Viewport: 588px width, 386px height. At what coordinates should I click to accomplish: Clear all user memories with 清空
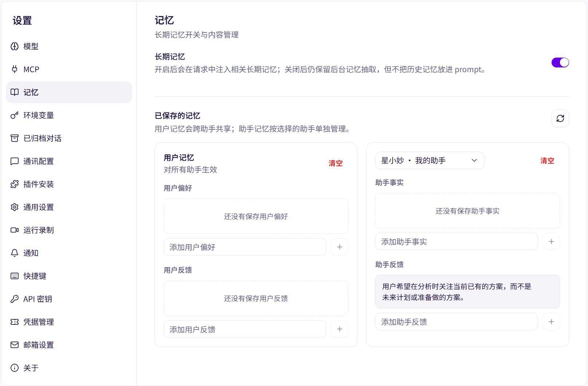[336, 163]
